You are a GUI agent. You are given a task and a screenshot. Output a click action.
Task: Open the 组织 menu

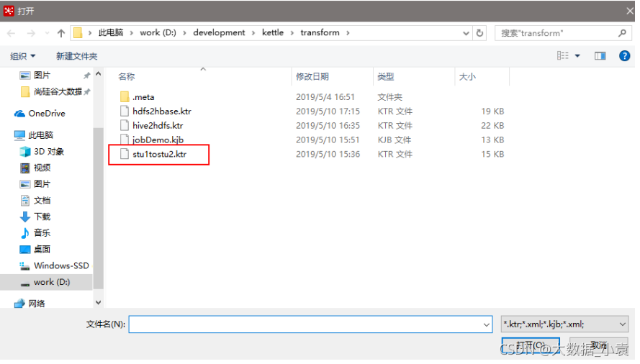pyautogui.click(x=23, y=56)
